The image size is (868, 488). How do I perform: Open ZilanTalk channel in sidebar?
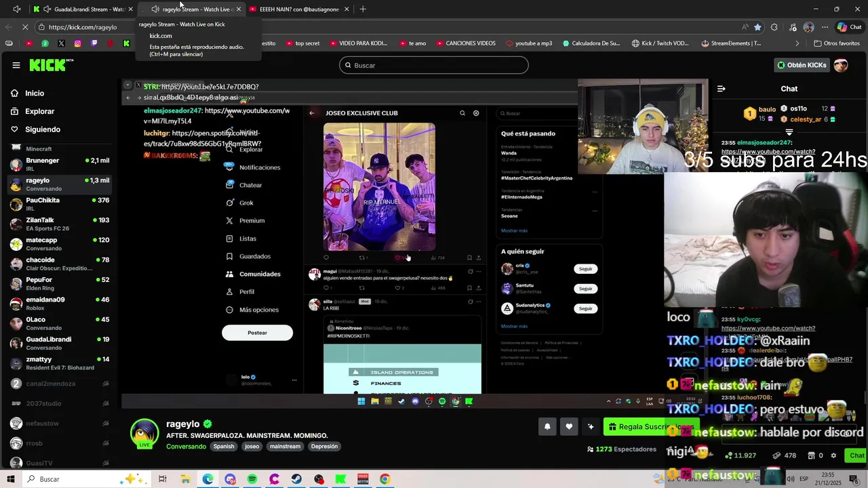(60, 224)
